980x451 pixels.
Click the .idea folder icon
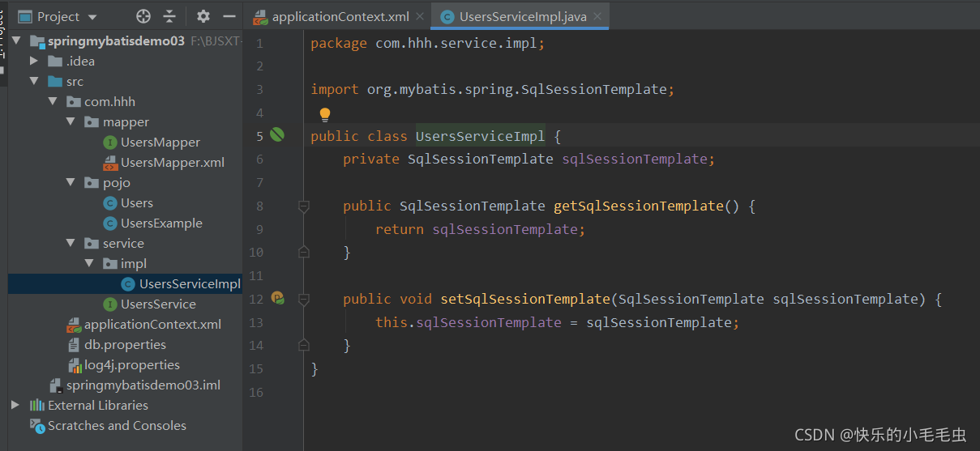(55, 61)
